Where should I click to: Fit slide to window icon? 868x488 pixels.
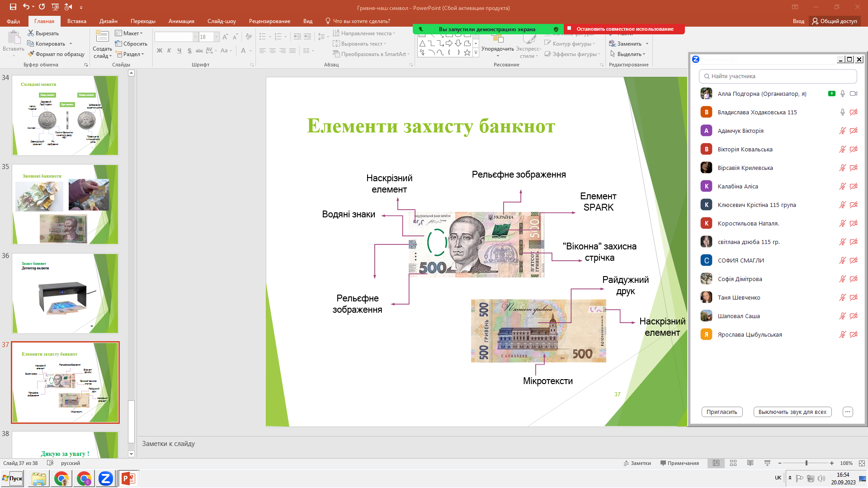click(862, 463)
